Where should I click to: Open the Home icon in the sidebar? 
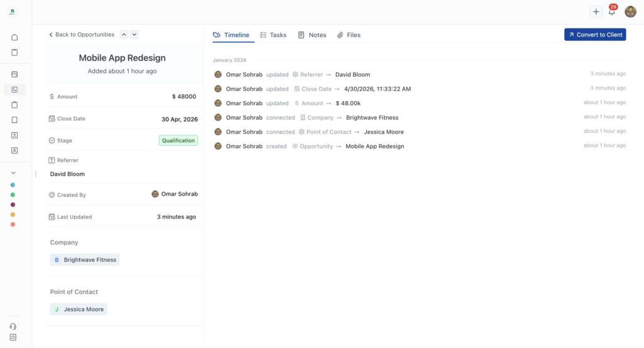pos(14,37)
